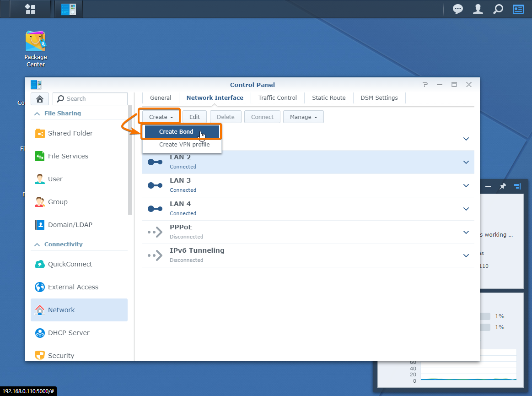
Task: Open the widgets panel icon
Action: pyautogui.click(x=518, y=9)
